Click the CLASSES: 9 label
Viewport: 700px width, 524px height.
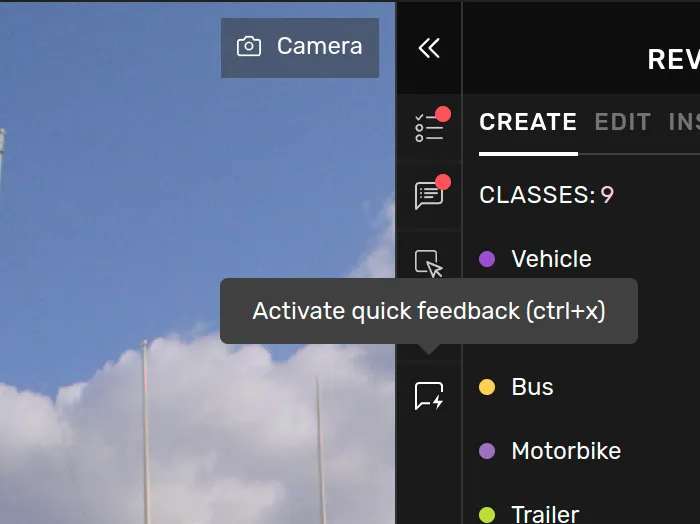[x=546, y=195]
